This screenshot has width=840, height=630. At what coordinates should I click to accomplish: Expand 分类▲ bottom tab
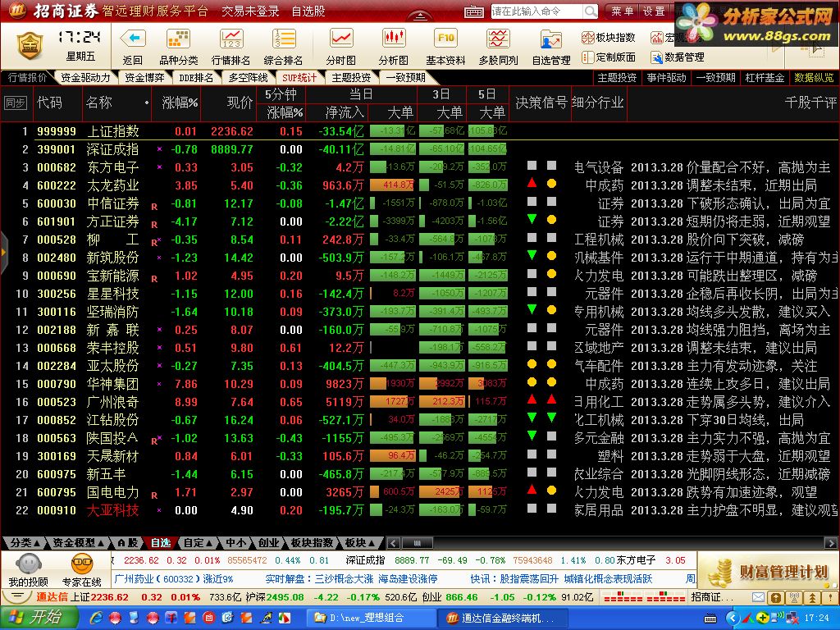(25, 543)
